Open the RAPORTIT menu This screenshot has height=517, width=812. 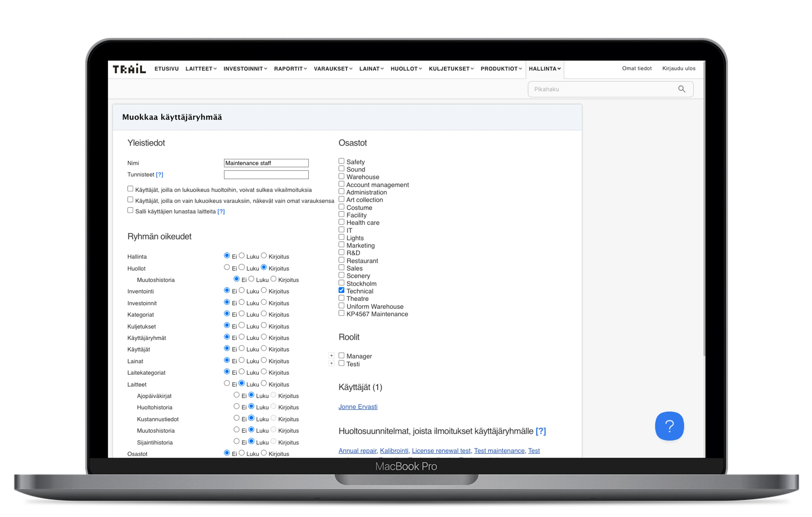[x=290, y=69]
